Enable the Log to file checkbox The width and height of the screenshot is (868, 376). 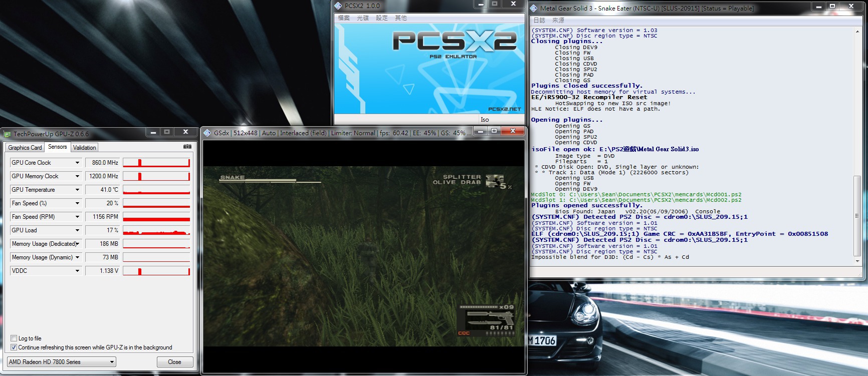[x=14, y=338]
